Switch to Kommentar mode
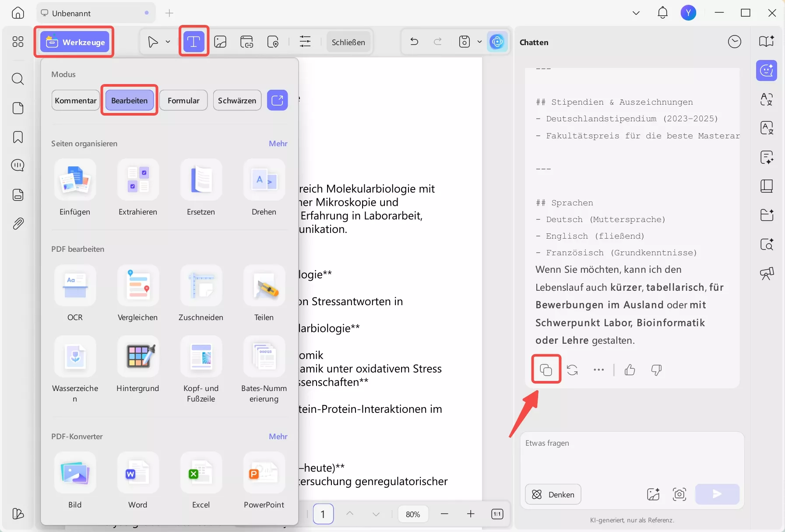The width and height of the screenshot is (785, 532). [75, 100]
